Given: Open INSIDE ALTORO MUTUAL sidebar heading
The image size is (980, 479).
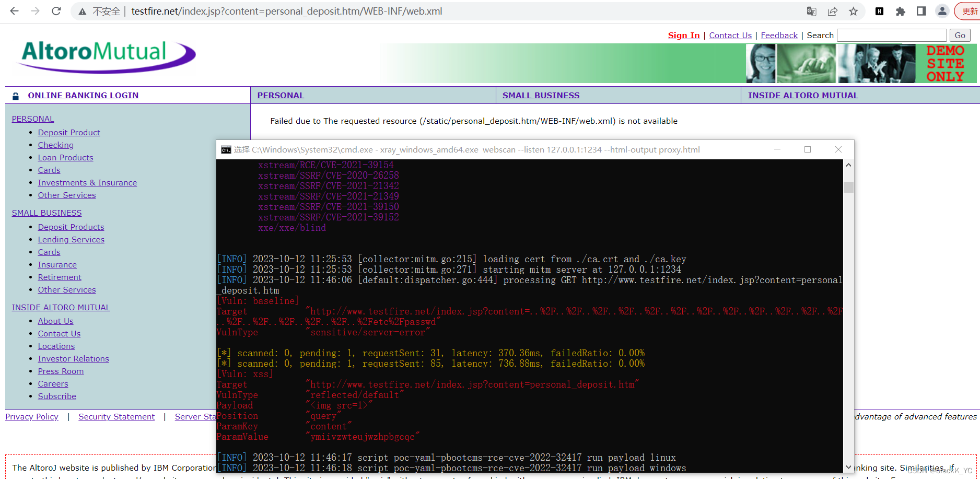Looking at the screenshot, I should coord(61,308).
